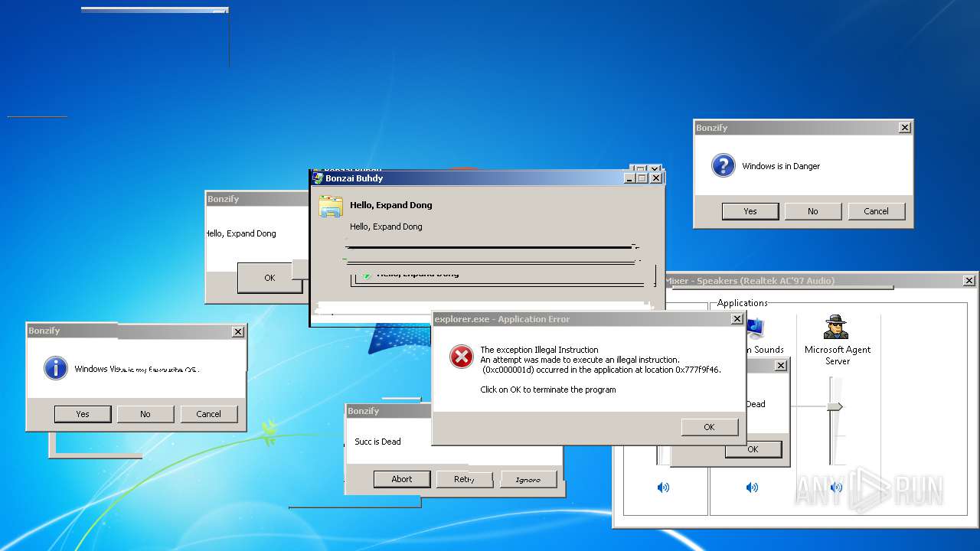Close the Bonzai Buhdy window

tap(656, 178)
